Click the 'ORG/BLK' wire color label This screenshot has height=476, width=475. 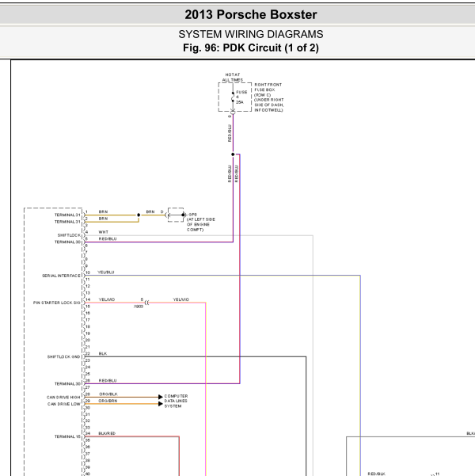point(108,394)
